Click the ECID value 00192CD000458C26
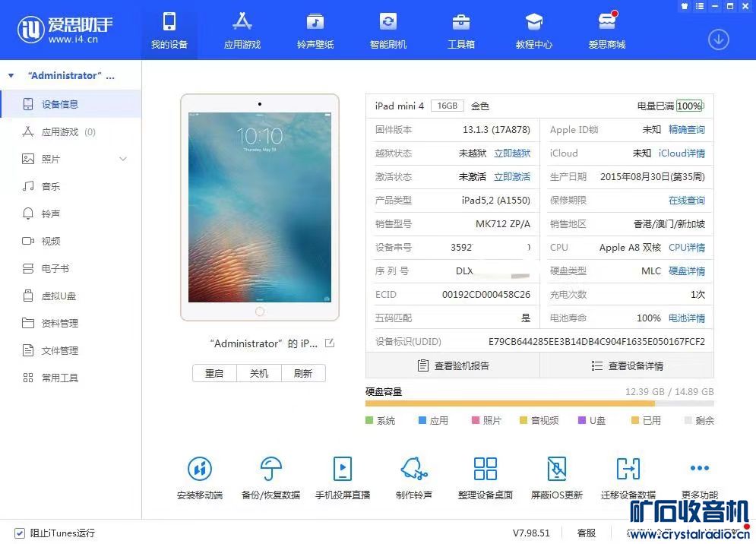 point(486,295)
